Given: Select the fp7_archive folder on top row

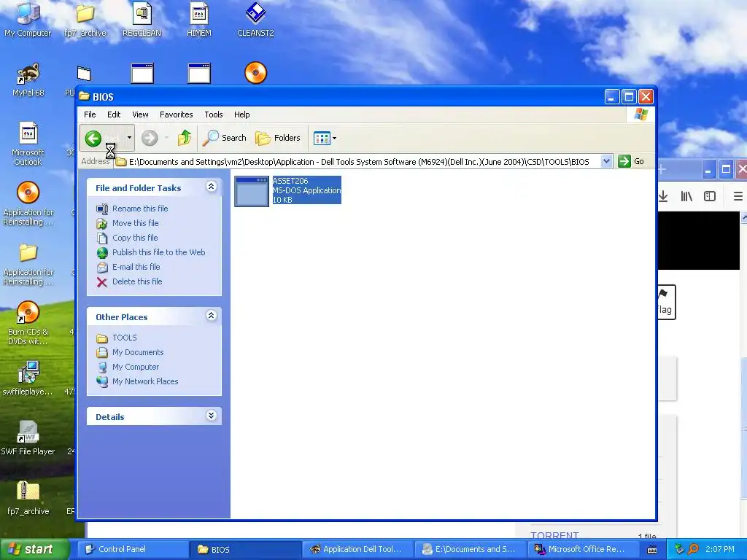Looking at the screenshot, I should click(x=85, y=20).
